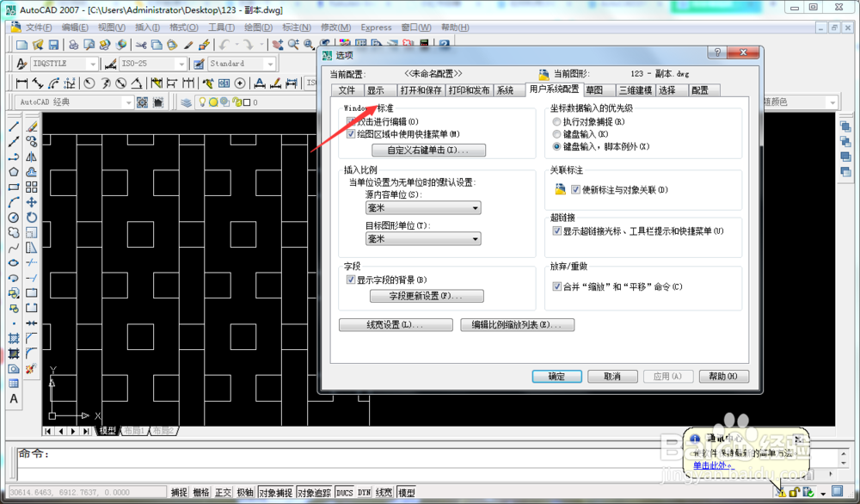
Task: Switch to the 三维建模 tab
Action: (x=636, y=90)
